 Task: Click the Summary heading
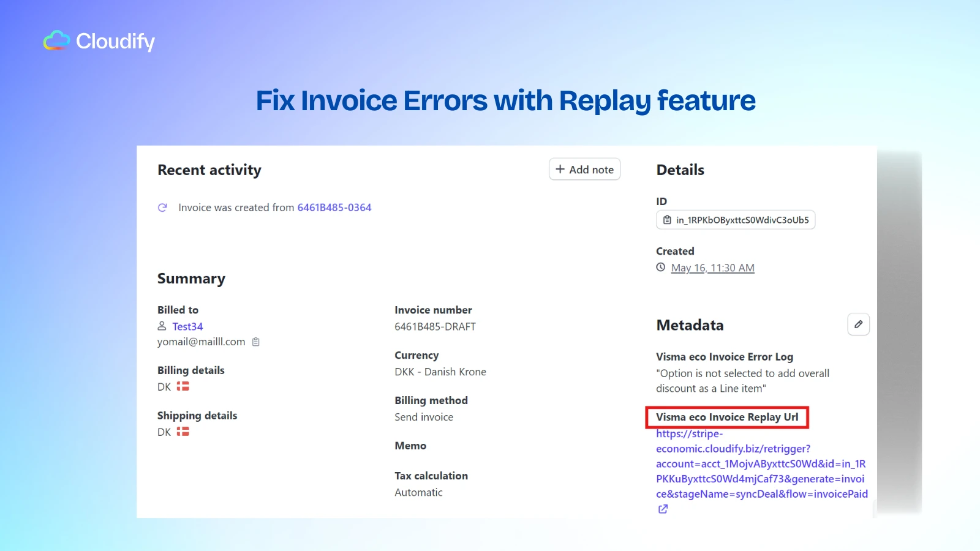(x=191, y=279)
